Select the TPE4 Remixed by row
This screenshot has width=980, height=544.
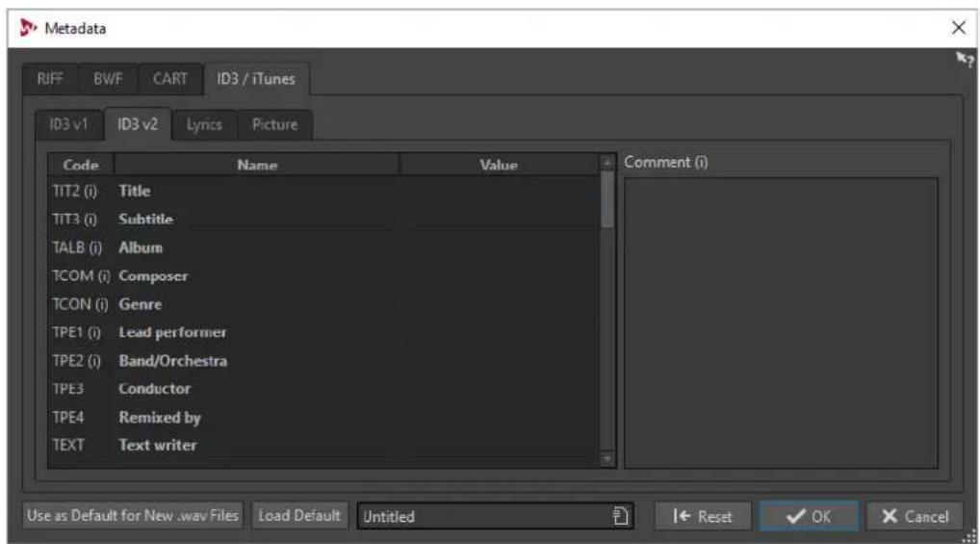[323, 417]
